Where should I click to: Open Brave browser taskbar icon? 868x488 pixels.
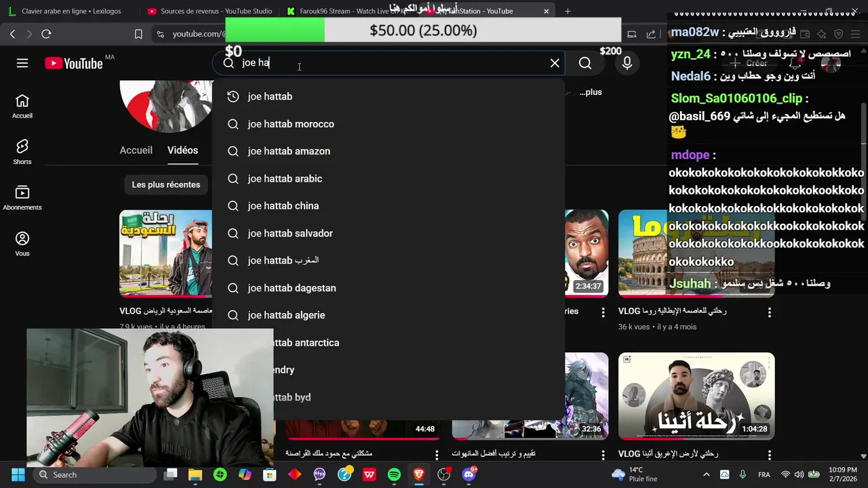(x=418, y=474)
